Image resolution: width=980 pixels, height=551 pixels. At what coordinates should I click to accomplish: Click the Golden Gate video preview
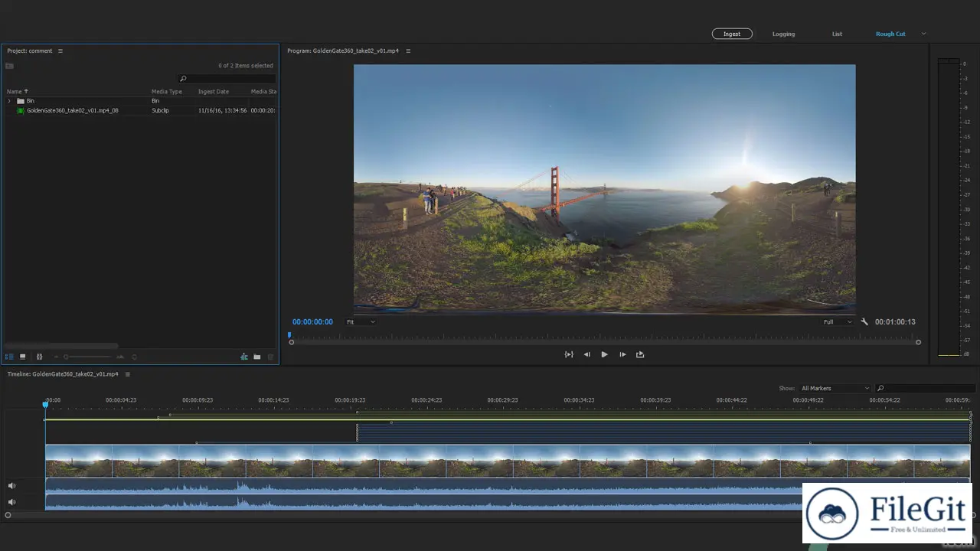[x=604, y=189]
